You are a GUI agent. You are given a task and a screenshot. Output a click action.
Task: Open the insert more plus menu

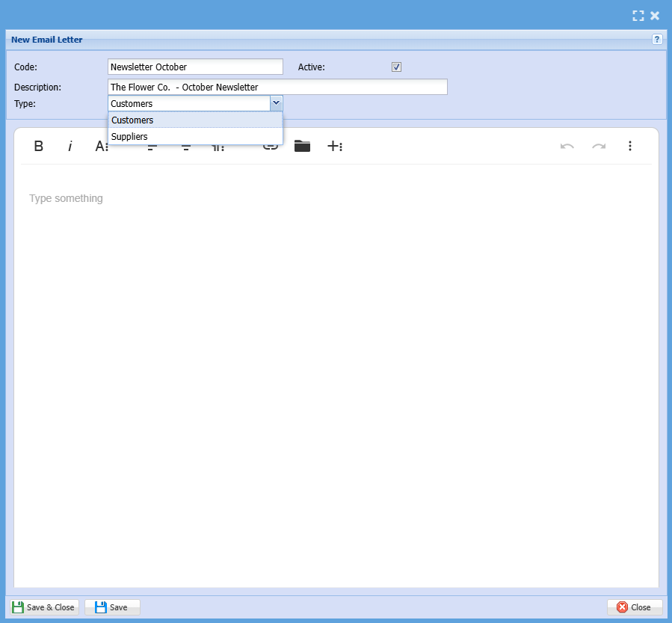pyautogui.click(x=335, y=146)
